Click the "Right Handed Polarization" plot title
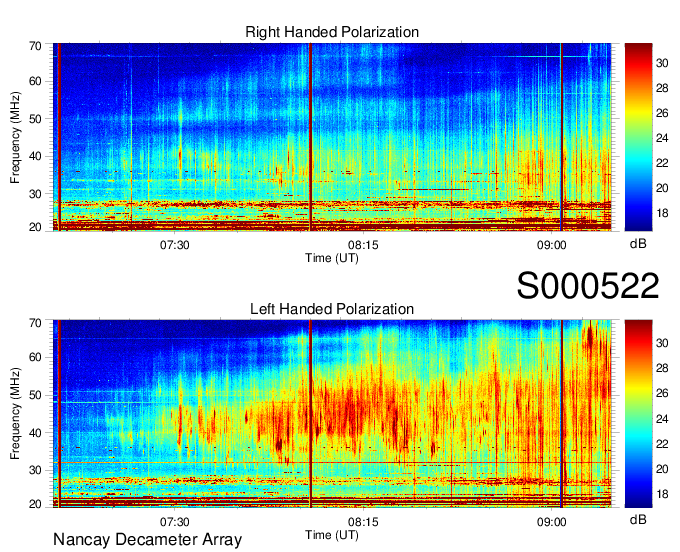This screenshot has height=552, width=680. pos(332,32)
